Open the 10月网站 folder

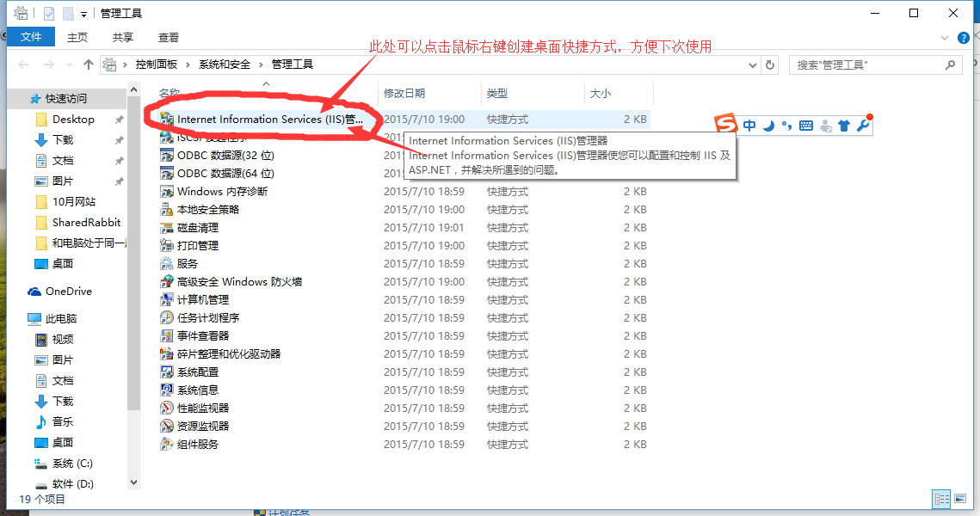tap(74, 202)
